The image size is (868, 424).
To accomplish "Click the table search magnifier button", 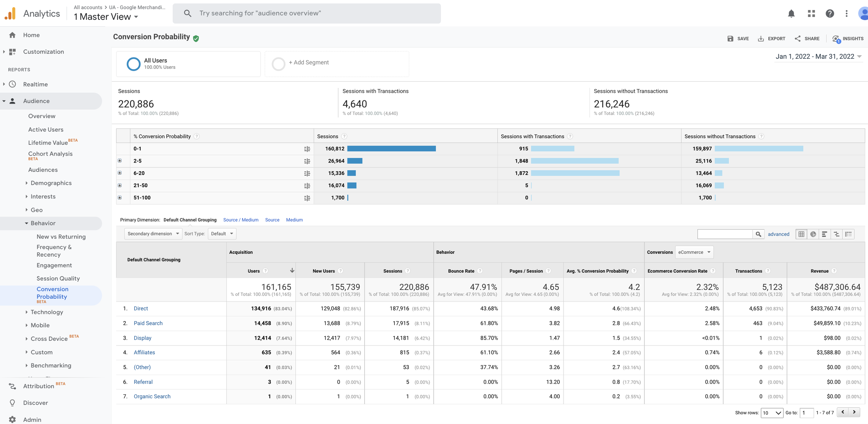I will click(758, 234).
